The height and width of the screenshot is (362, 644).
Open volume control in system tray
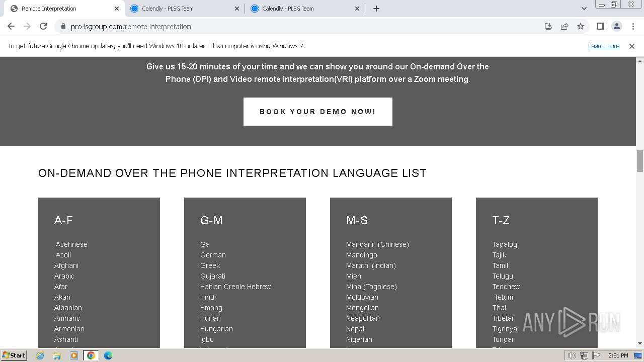coord(572,355)
